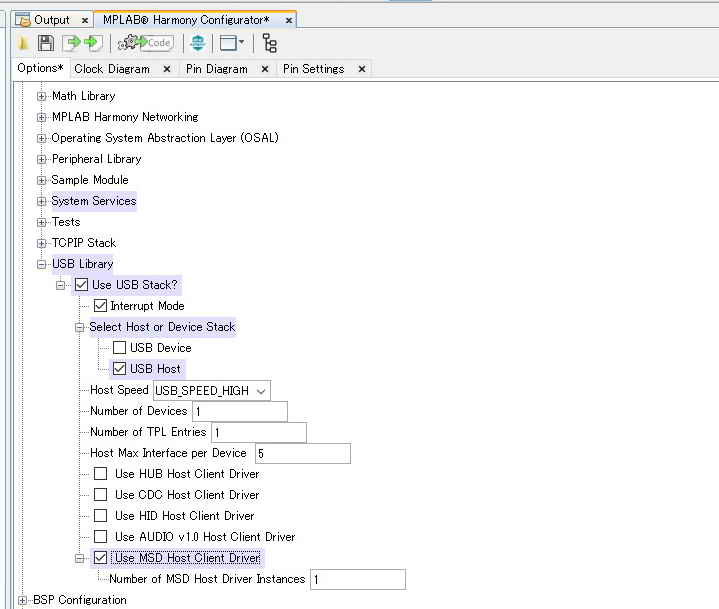Collapse the Use USB Stack? subtree
The image size is (719, 609).
tap(61, 285)
